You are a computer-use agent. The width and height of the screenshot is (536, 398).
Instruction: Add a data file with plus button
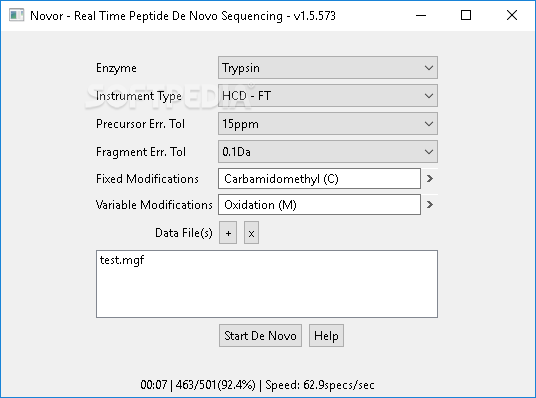(x=228, y=233)
